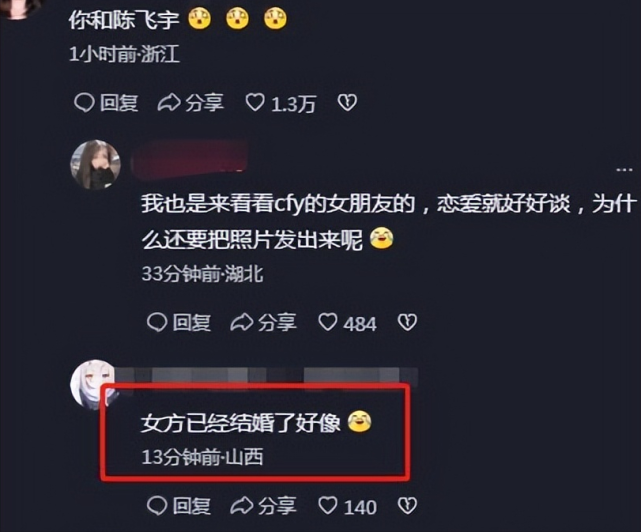
Task: Select the 女方已经结婚了好像 comment text
Action: 240,422
